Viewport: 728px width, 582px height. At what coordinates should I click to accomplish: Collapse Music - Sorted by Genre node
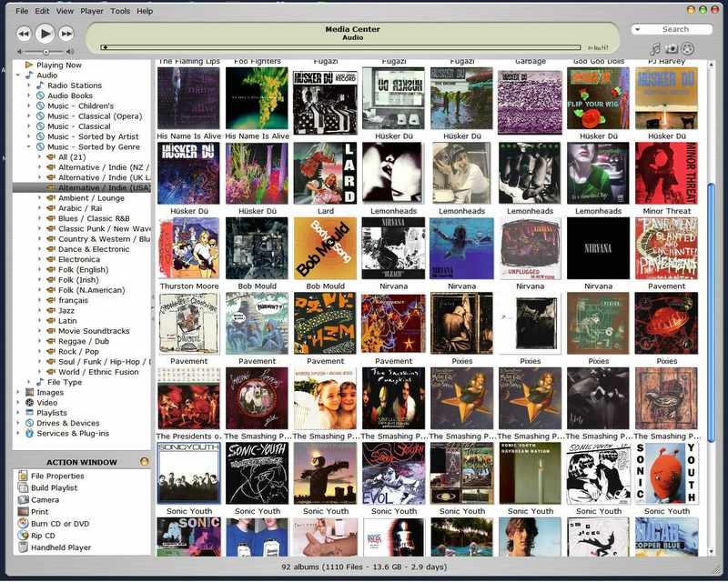pos(29,146)
